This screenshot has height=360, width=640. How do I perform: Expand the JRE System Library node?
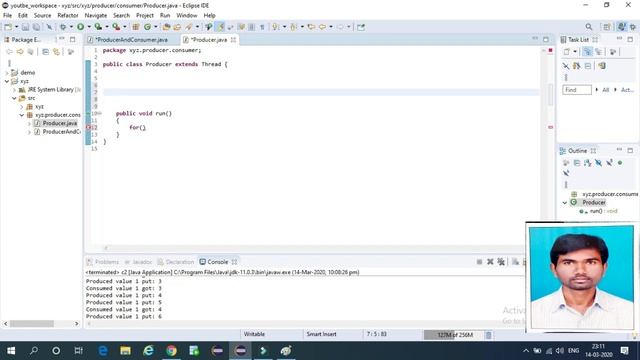click(x=15, y=90)
